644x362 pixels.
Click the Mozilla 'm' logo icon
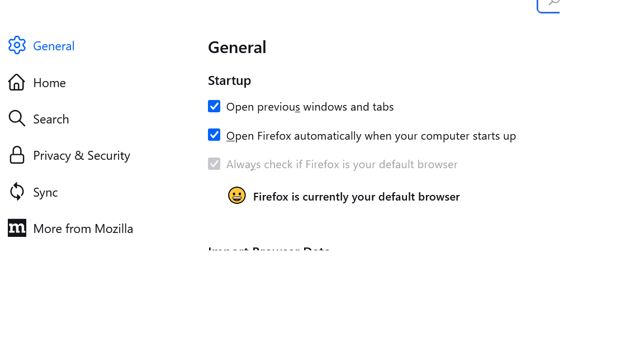coord(17,228)
